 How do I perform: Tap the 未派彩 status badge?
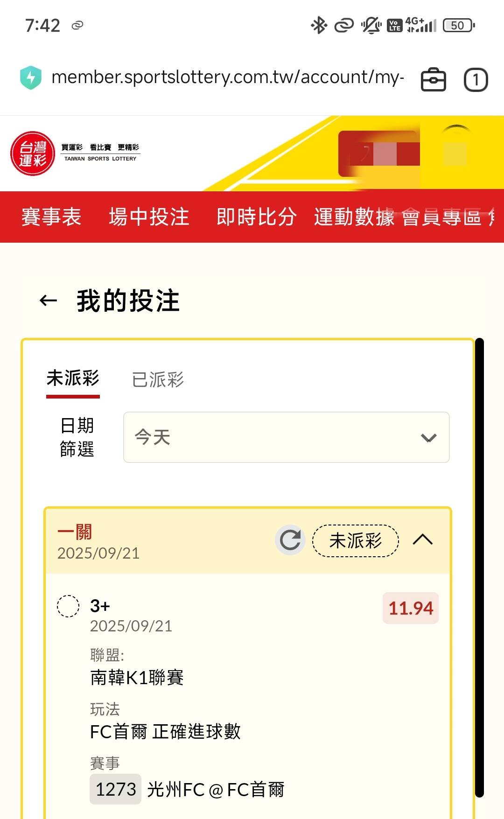(356, 541)
